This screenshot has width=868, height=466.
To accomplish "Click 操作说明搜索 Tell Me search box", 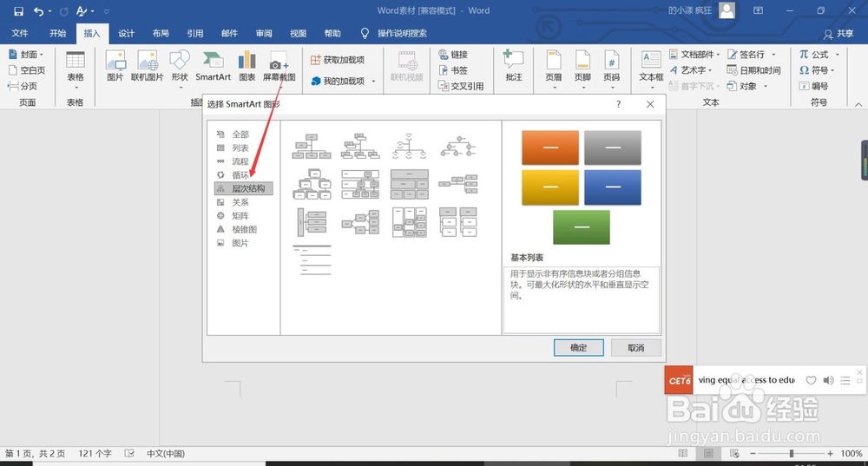I will 402,33.
